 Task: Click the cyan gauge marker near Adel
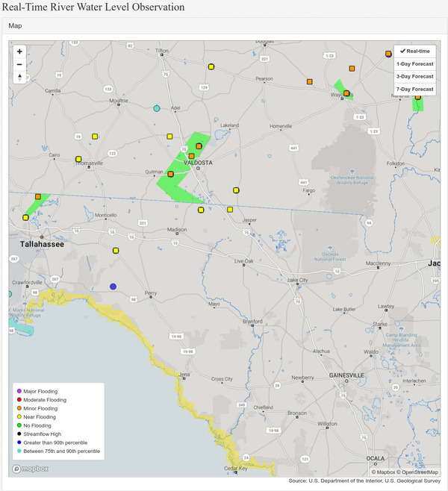(x=157, y=109)
